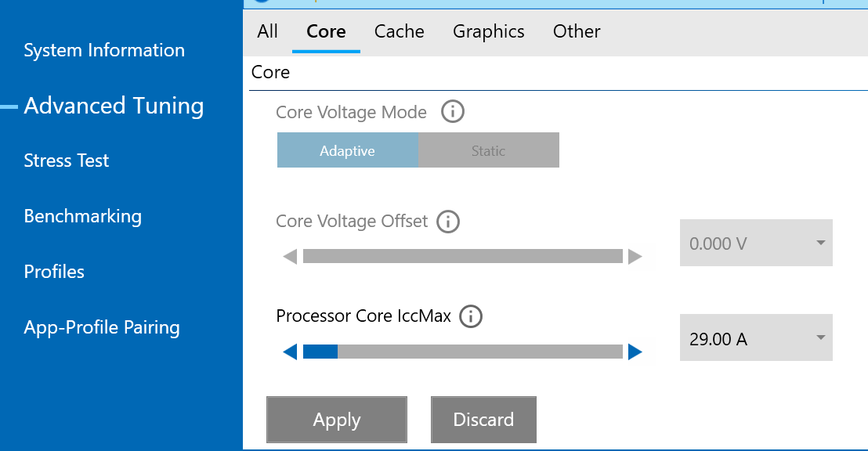Click the Core breadcrumb header

pos(270,72)
